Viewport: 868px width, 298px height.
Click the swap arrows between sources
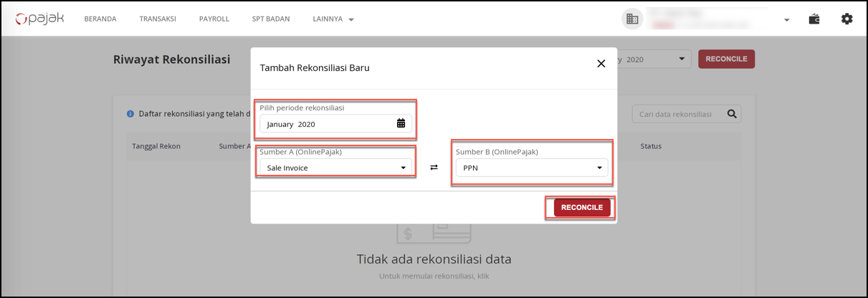[x=434, y=168]
